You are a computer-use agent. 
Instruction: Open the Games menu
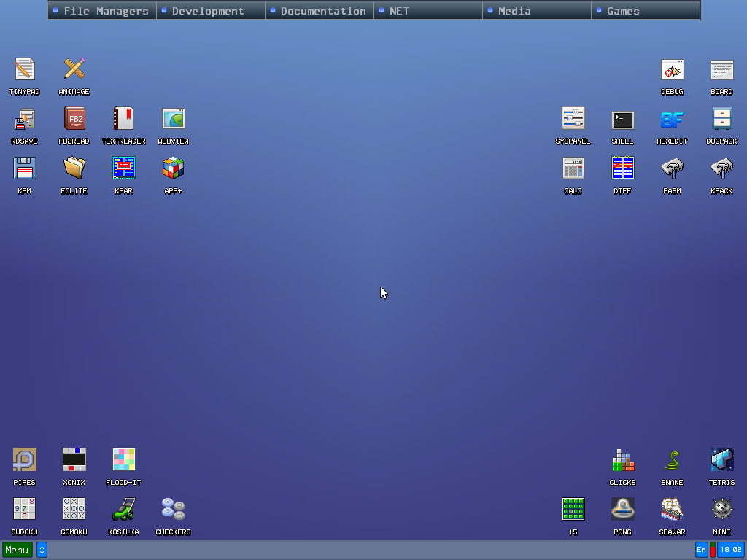(x=646, y=11)
